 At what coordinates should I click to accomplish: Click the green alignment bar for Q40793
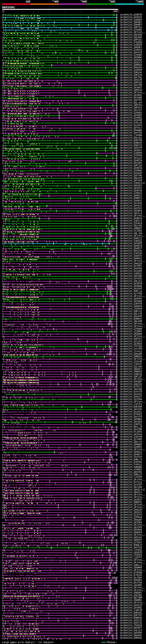60,548
